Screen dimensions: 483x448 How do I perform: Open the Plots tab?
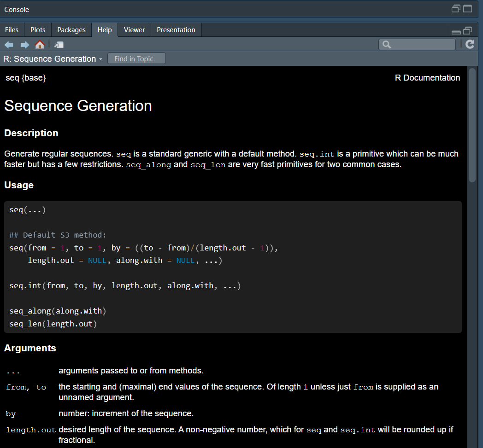[x=38, y=30]
